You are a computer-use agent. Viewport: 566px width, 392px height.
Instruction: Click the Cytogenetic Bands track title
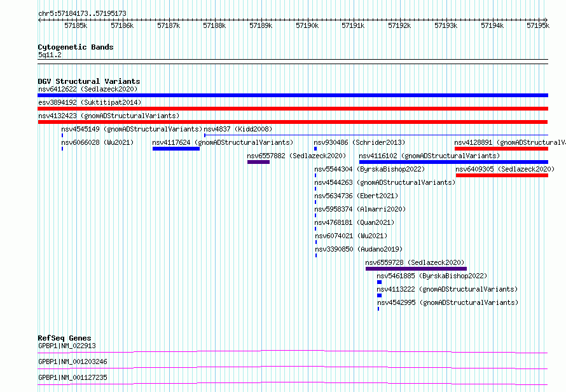(x=76, y=47)
